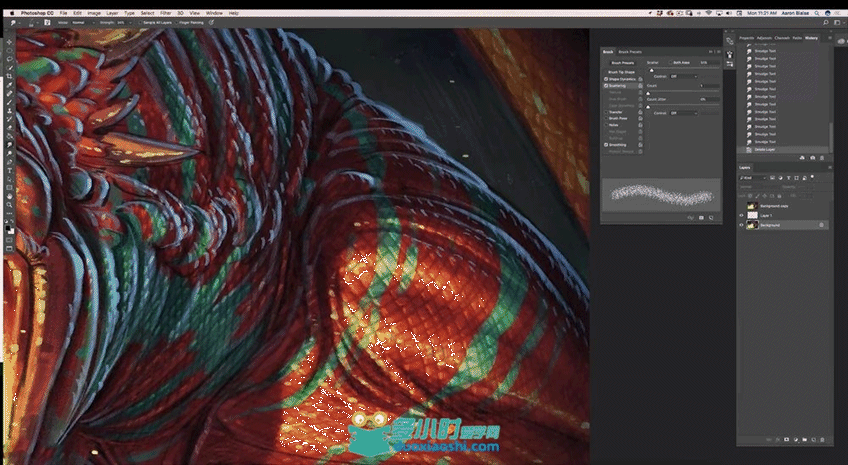
Task: Select the Pen tool
Action: (9, 162)
